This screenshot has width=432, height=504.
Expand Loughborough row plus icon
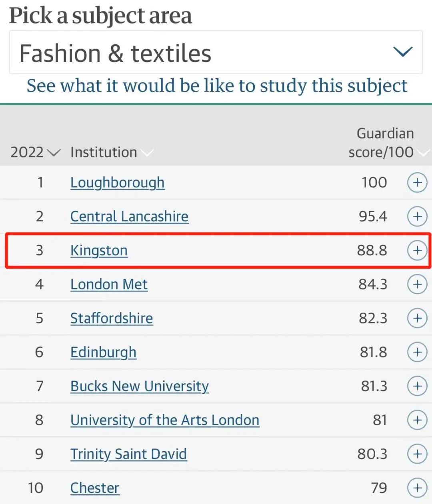pos(417,183)
